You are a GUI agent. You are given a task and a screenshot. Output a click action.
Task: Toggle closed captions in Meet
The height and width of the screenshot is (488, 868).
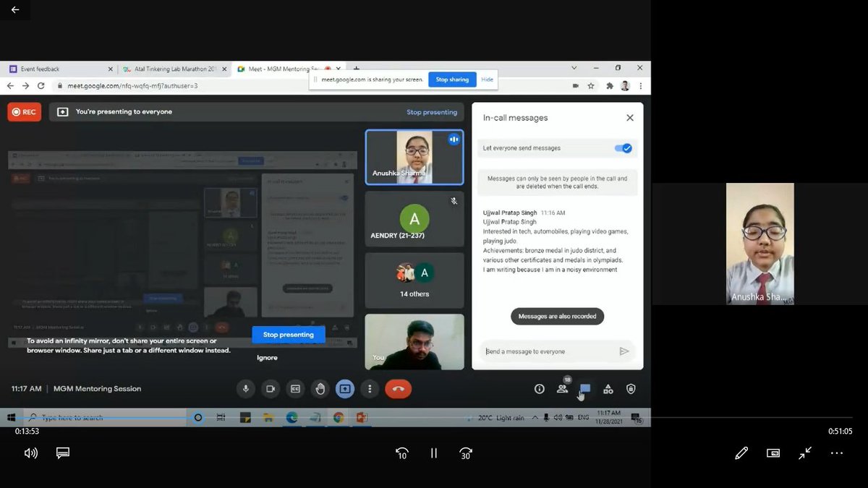[295, 388]
